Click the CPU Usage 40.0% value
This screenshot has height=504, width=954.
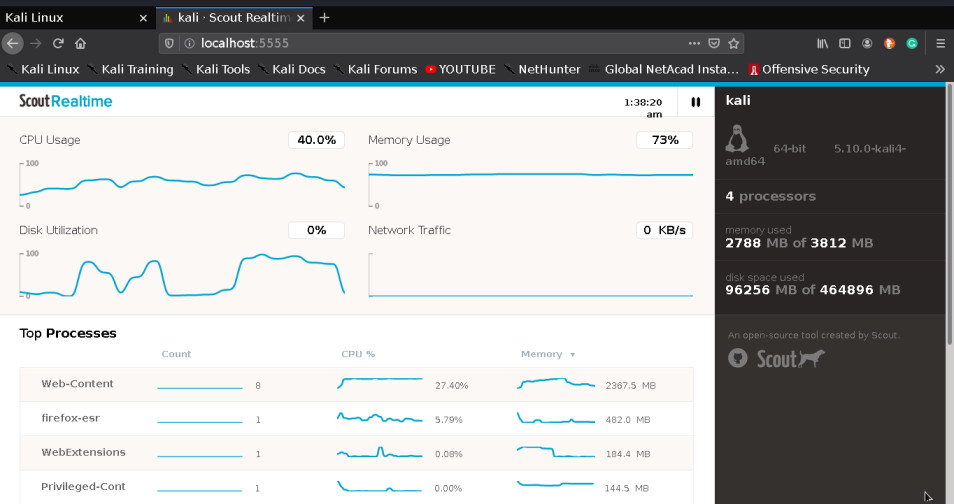click(316, 140)
